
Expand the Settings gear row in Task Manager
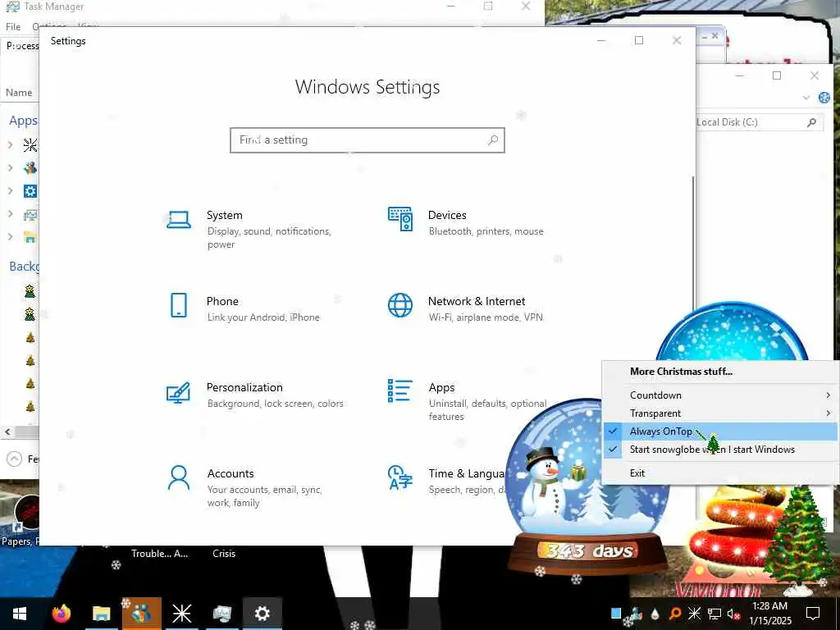(x=10, y=190)
